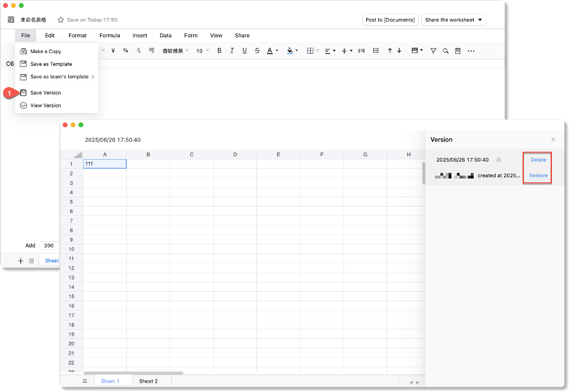Open search with magnifier icon
Viewport: 570px width, 392px height.
click(x=446, y=51)
